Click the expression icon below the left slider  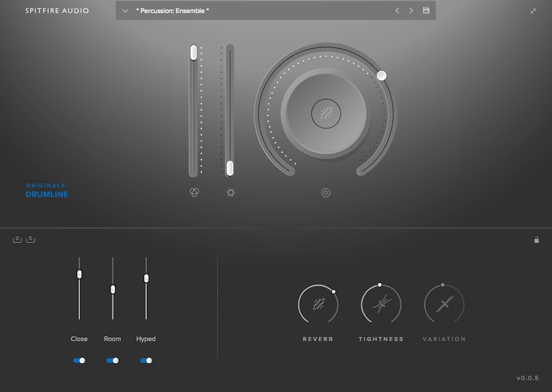click(194, 192)
